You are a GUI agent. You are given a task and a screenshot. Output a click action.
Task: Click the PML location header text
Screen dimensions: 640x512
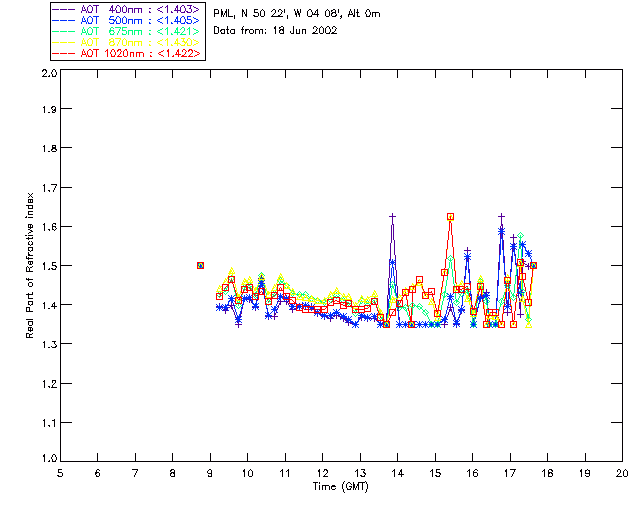point(297,14)
